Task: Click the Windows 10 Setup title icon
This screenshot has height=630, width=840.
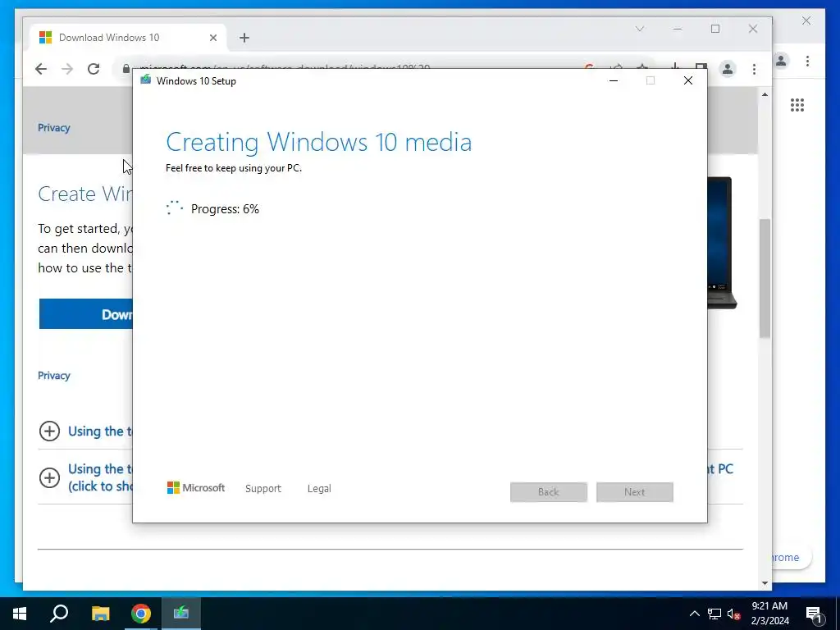Action: coord(145,80)
